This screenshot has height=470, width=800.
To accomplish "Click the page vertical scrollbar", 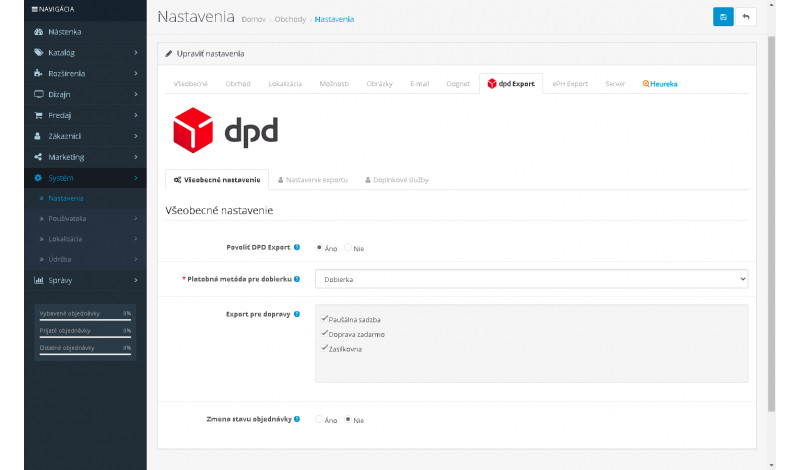I will (771, 224).
